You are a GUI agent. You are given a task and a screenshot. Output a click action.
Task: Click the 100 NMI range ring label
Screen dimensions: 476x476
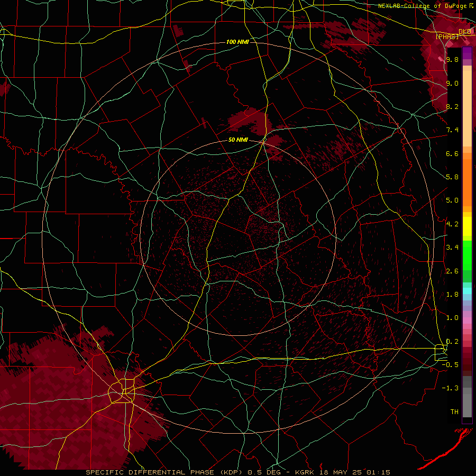(x=237, y=42)
